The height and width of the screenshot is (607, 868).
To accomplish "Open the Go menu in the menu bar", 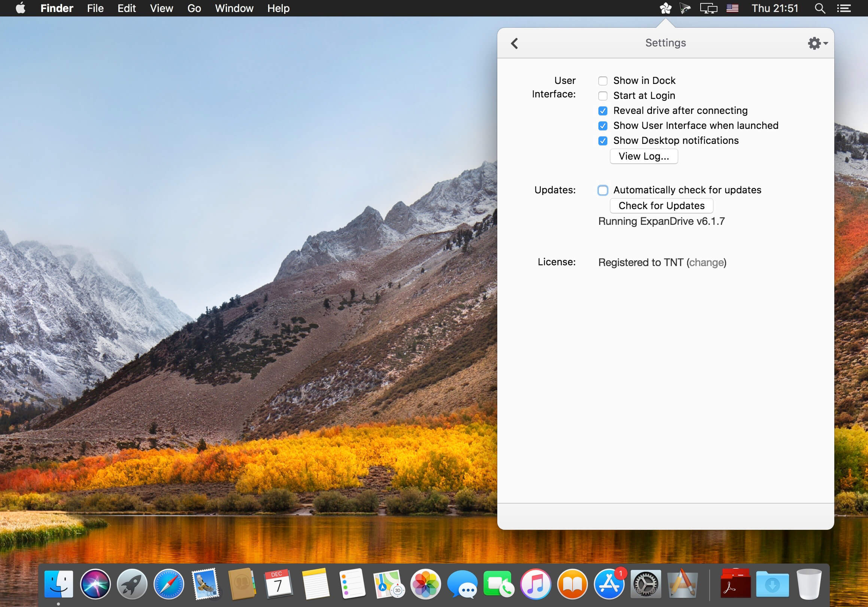I will pos(194,8).
